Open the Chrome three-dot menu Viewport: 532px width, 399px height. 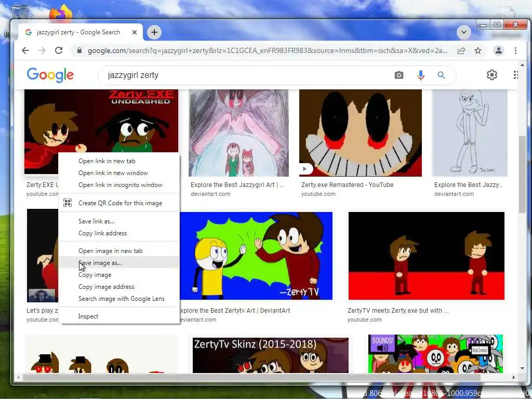(x=515, y=50)
